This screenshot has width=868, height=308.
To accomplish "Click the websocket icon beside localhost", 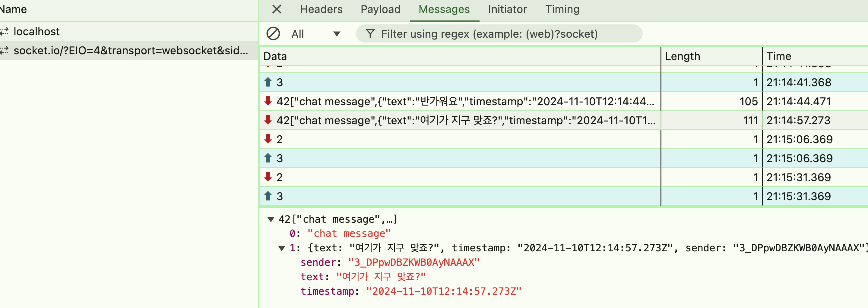I will 5,32.
